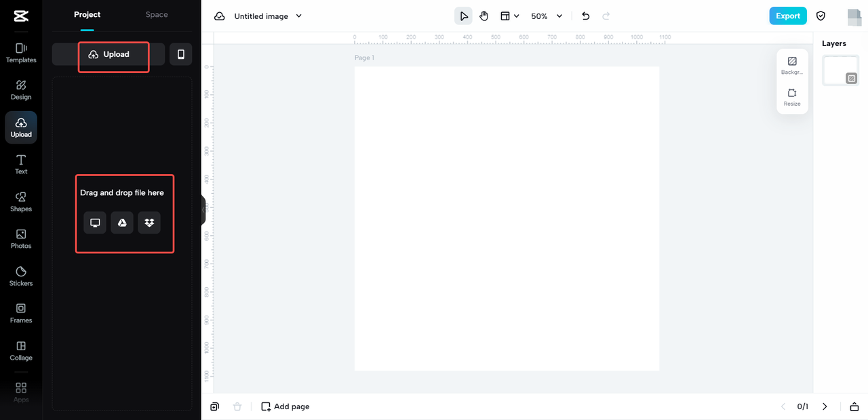Toggle the bottom-right pages tray icon
868x420 pixels.
coord(854,406)
